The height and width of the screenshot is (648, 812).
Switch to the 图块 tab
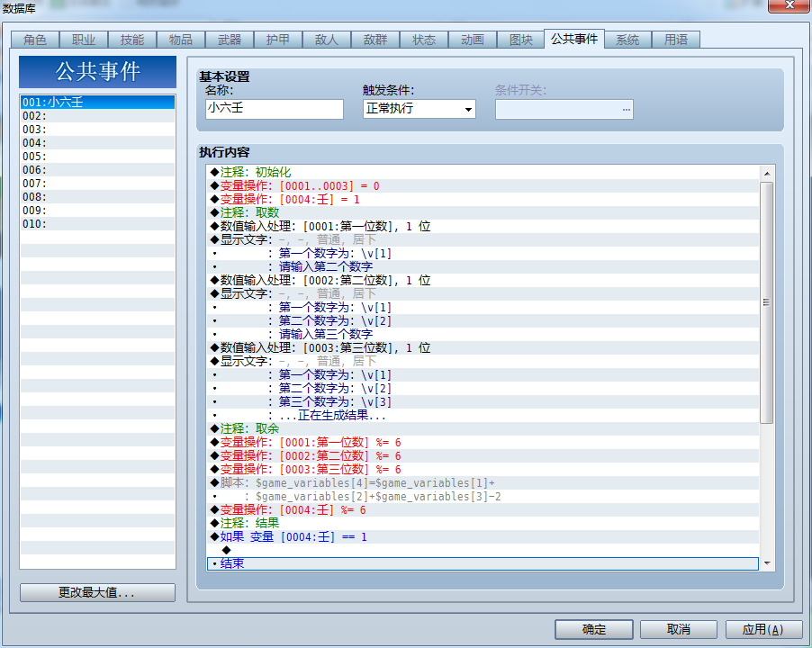pyautogui.click(x=521, y=40)
